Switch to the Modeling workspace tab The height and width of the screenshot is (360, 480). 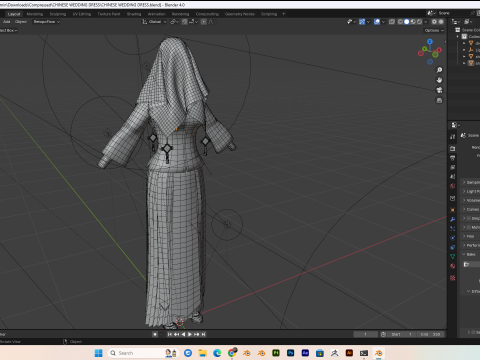[35, 14]
